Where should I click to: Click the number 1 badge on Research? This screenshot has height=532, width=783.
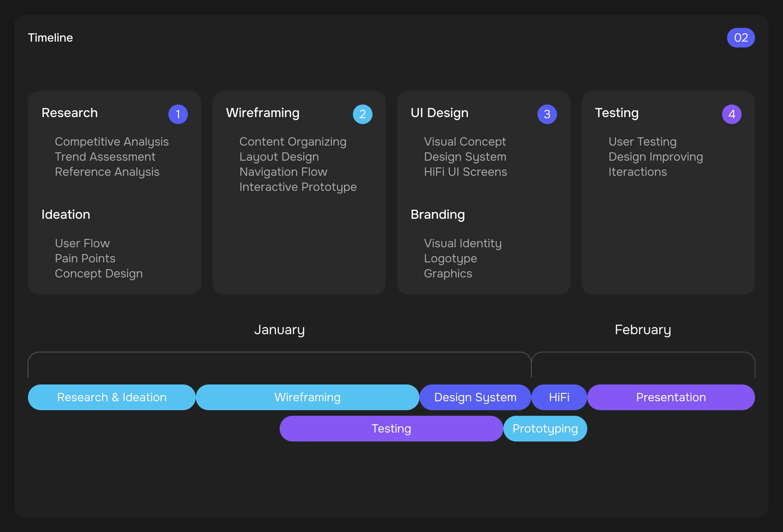pyautogui.click(x=178, y=114)
